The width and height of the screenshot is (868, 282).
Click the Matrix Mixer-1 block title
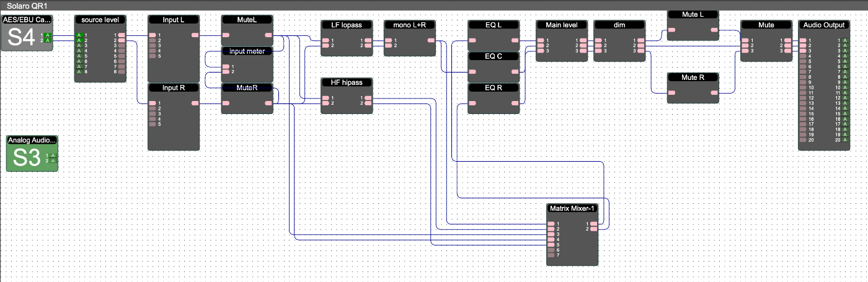(x=572, y=208)
